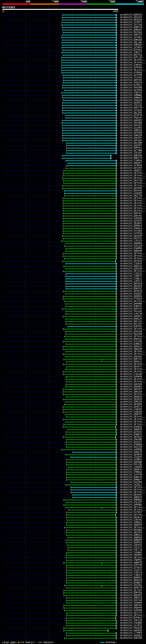Select hit UniRef100_Q8LJW0

pyautogui.click(x=131, y=42)
